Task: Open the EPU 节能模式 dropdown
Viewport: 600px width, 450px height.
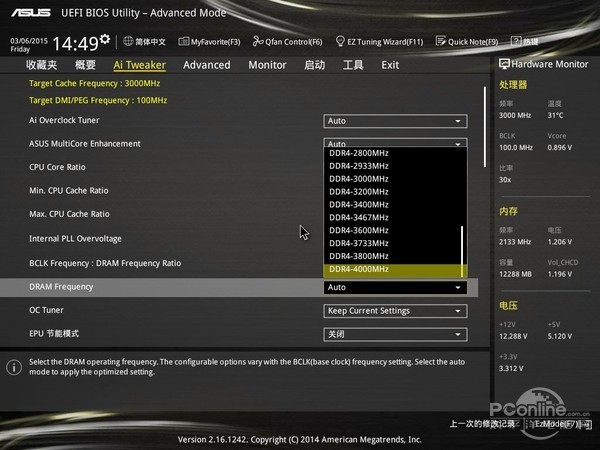Action: [395, 334]
